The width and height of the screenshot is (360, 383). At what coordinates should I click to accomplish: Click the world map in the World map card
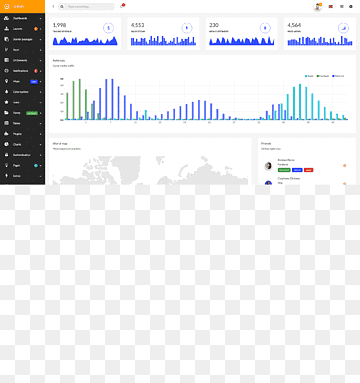[150, 170]
